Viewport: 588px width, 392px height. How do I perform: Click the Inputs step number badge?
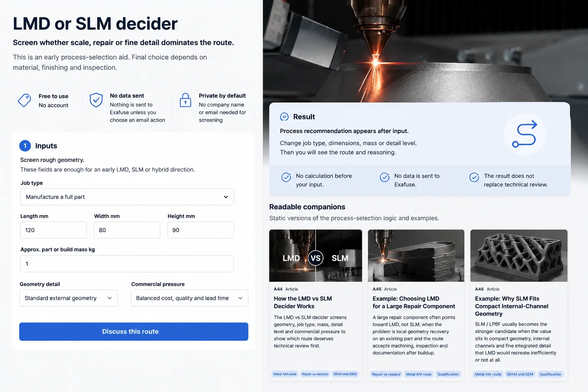coord(25,146)
